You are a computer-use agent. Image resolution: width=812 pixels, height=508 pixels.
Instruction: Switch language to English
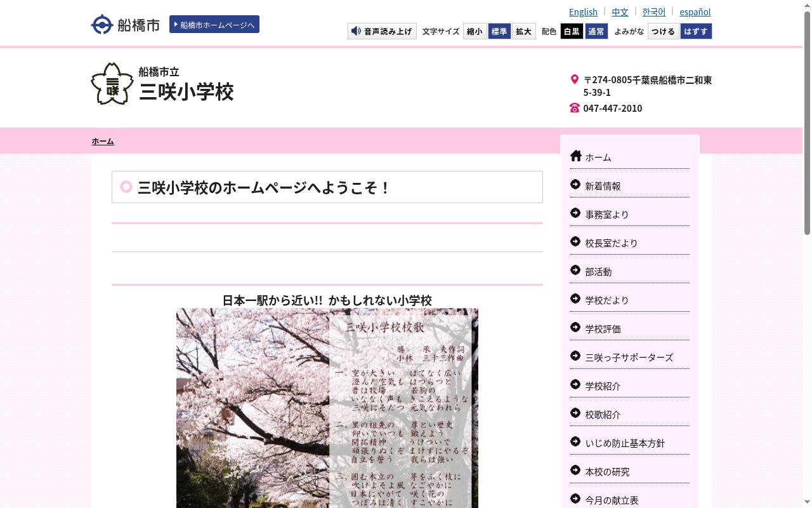click(583, 11)
